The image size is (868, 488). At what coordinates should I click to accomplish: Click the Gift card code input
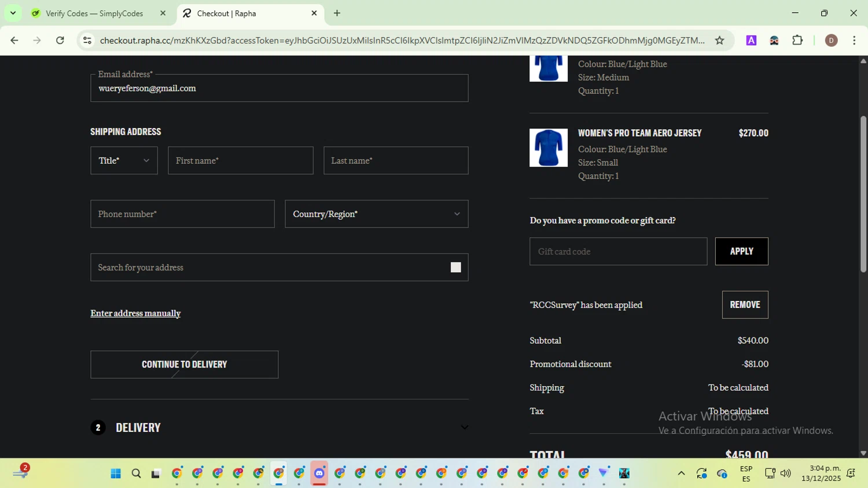[x=618, y=251]
